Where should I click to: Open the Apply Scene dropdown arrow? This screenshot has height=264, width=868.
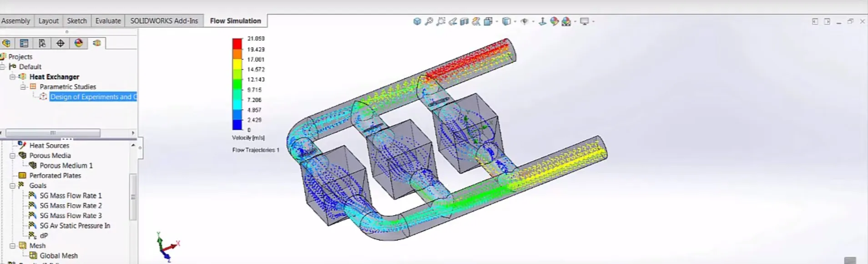click(x=575, y=21)
